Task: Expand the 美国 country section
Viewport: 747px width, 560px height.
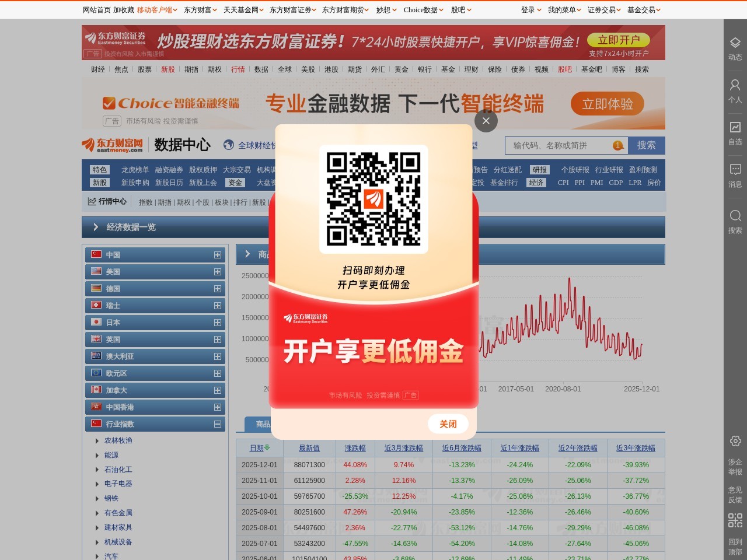Action: 218,272
